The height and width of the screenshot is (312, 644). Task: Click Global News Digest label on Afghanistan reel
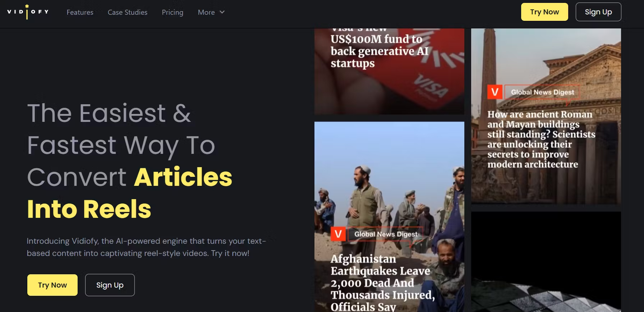coord(386,234)
